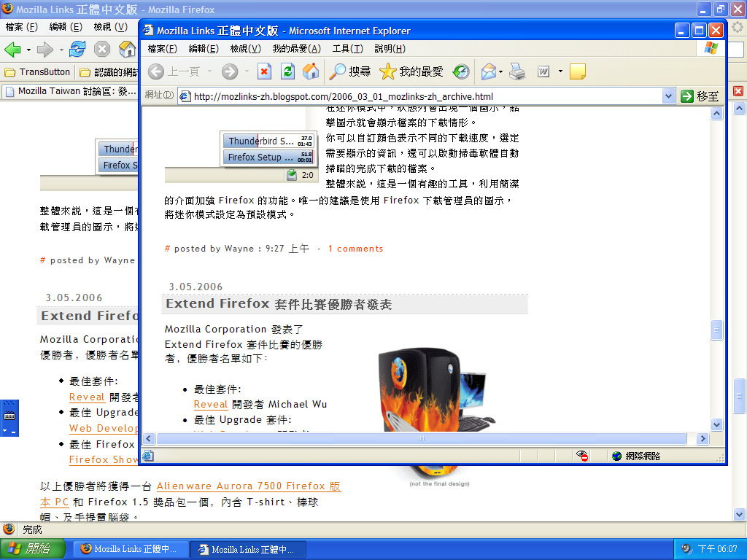Open 工具(T) menu in Internet Explorer

(x=348, y=49)
